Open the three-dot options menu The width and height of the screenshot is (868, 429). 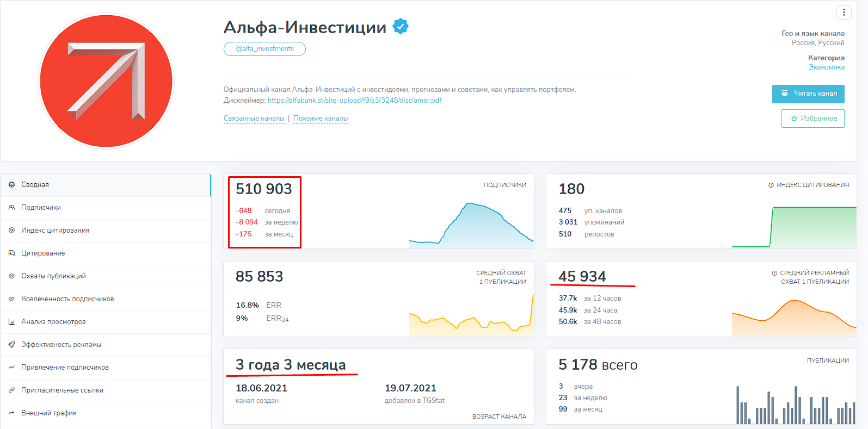(x=844, y=12)
